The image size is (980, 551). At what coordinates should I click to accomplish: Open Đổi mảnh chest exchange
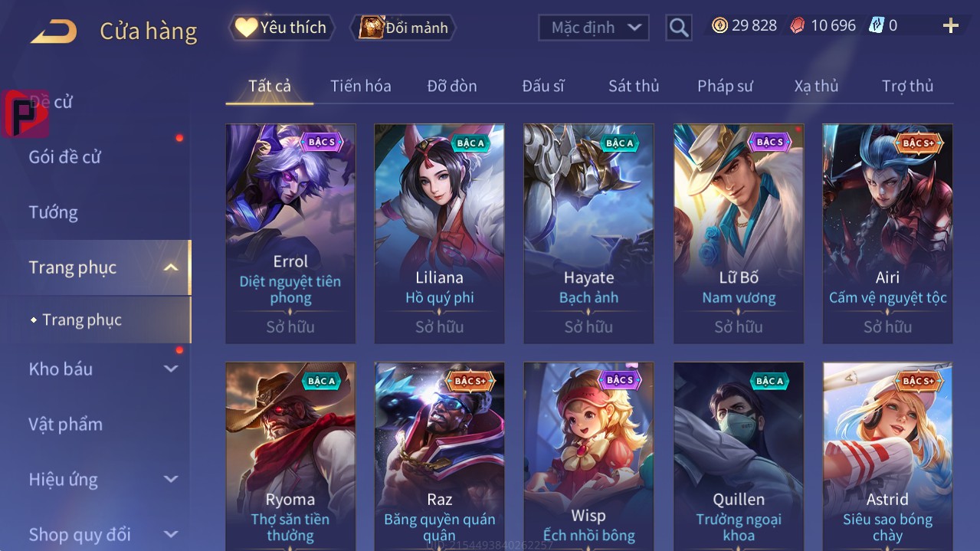coord(403,28)
